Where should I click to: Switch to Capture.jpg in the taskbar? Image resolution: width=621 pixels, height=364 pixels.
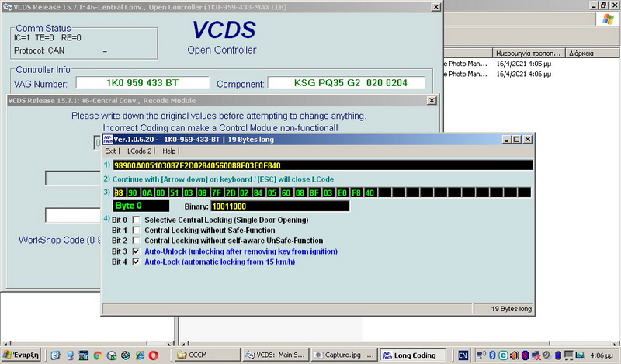coord(344,355)
